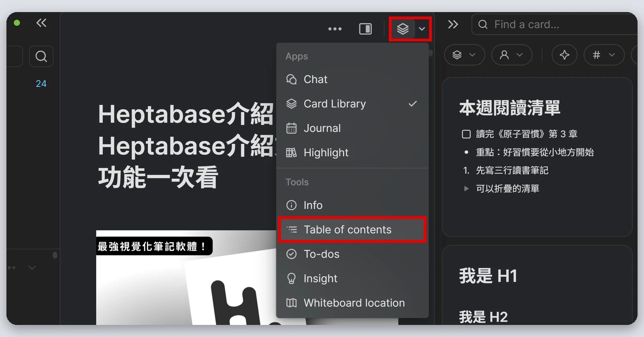Click the 我是 H2 heading text
This screenshot has width=644, height=337.
(483, 317)
